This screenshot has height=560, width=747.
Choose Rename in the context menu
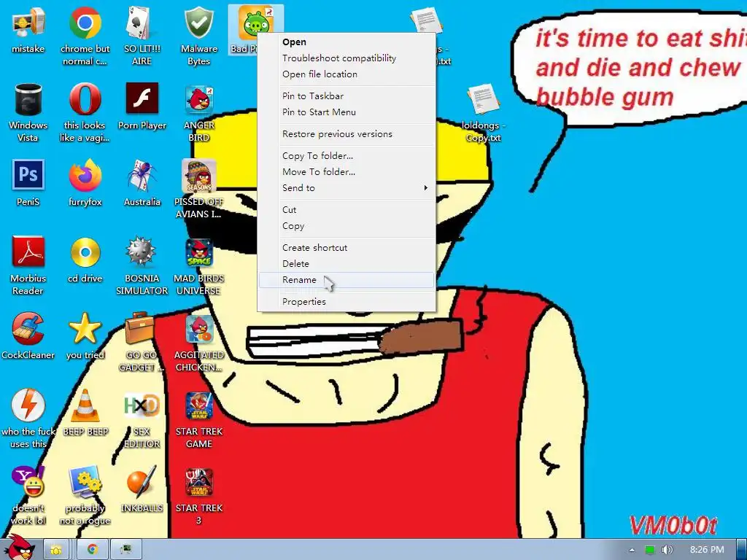pyautogui.click(x=347, y=279)
